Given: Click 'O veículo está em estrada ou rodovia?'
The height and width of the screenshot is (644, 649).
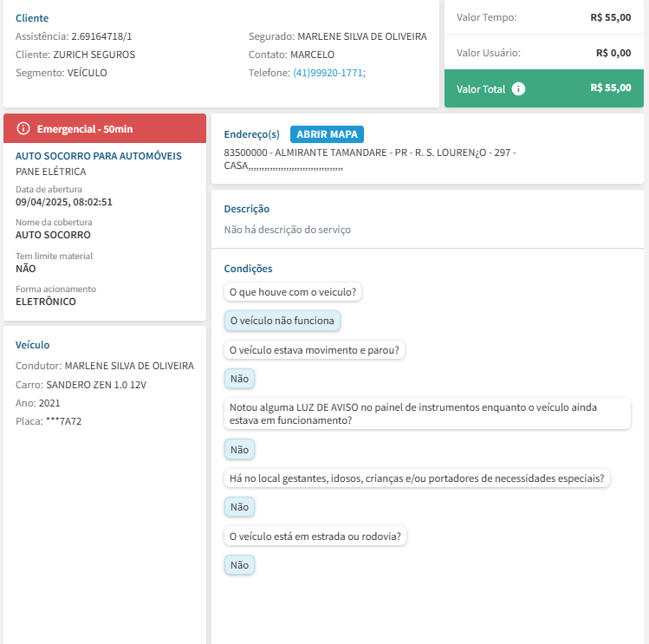Looking at the screenshot, I should pos(315,537).
